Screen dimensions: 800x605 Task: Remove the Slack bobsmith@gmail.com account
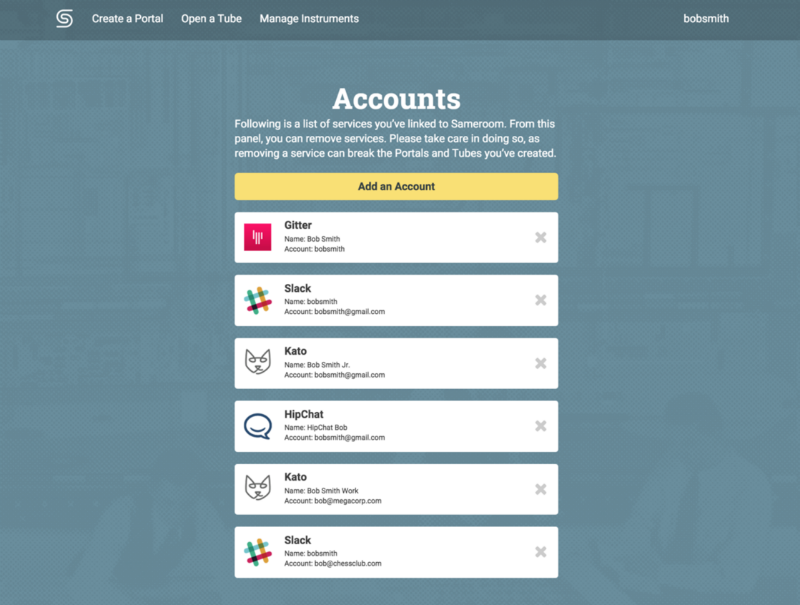541,300
